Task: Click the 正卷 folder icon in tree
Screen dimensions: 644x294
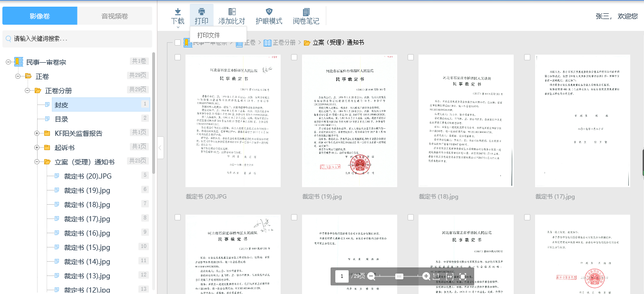Action: pos(29,76)
